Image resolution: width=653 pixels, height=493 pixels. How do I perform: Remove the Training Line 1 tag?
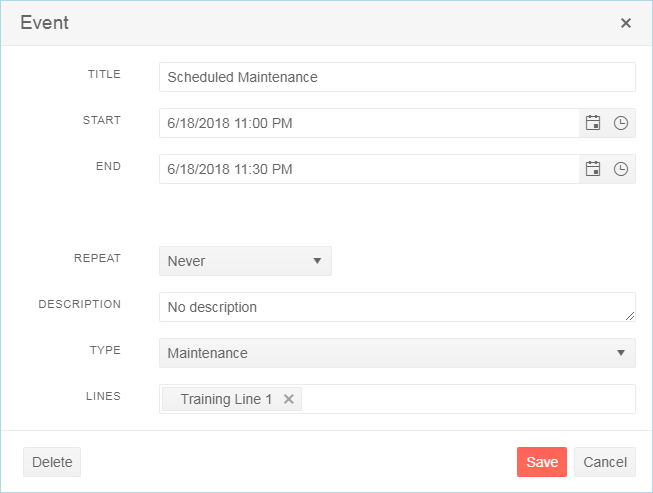click(x=289, y=399)
